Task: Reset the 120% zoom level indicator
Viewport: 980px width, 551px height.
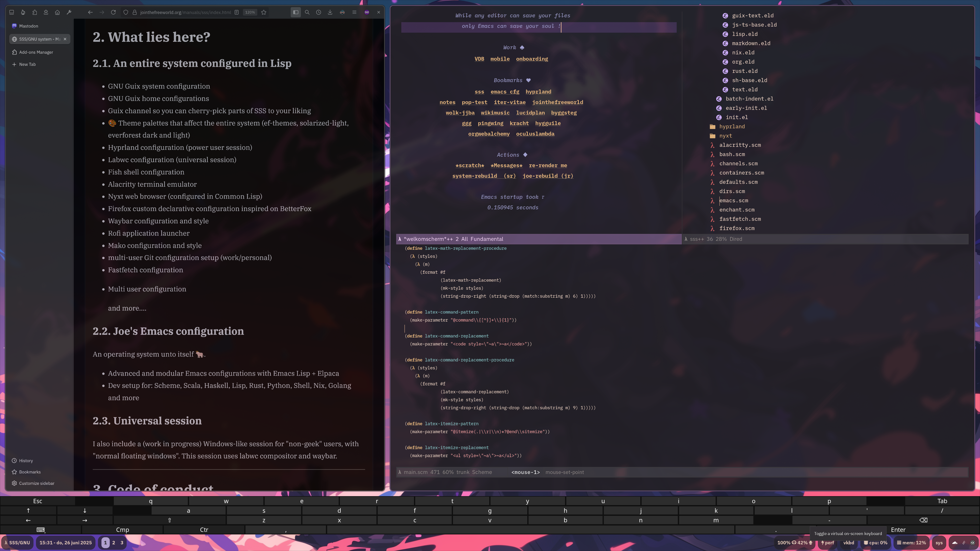Action: coord(250,12)
